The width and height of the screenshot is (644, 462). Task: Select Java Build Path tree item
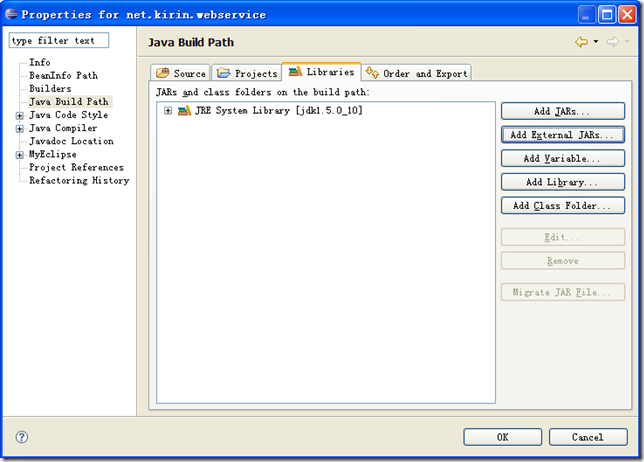click(69, 101)
